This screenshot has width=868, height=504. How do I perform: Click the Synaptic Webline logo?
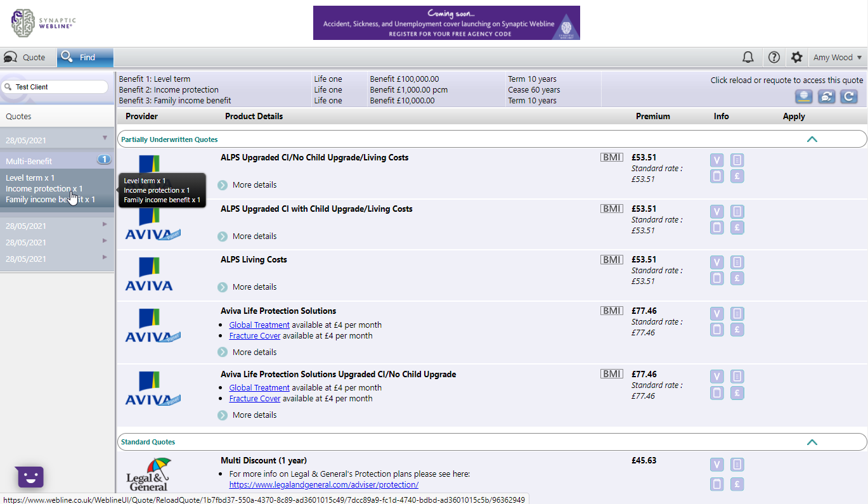[x=42, y=23]
